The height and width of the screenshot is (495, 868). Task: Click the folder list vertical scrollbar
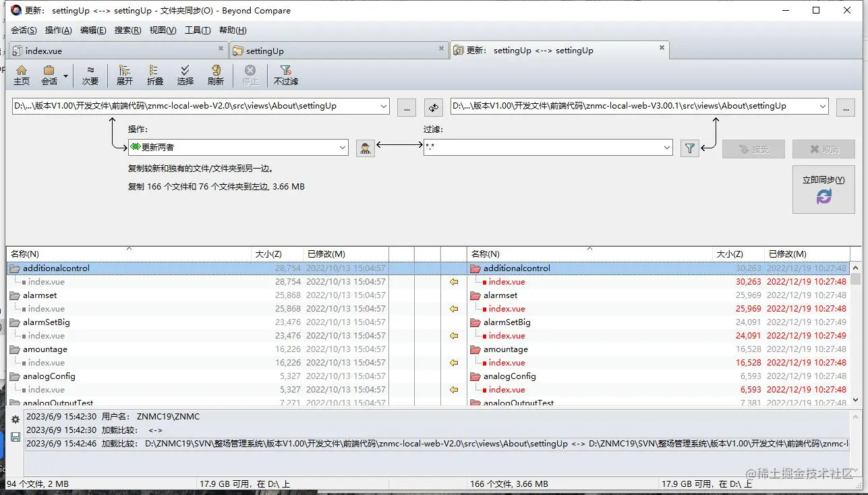855,334
